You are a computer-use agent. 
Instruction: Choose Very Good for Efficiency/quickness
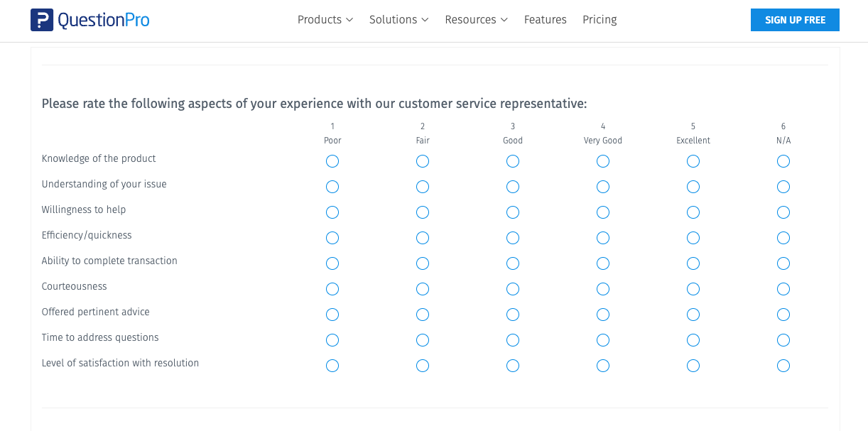[x=603, y=238]
